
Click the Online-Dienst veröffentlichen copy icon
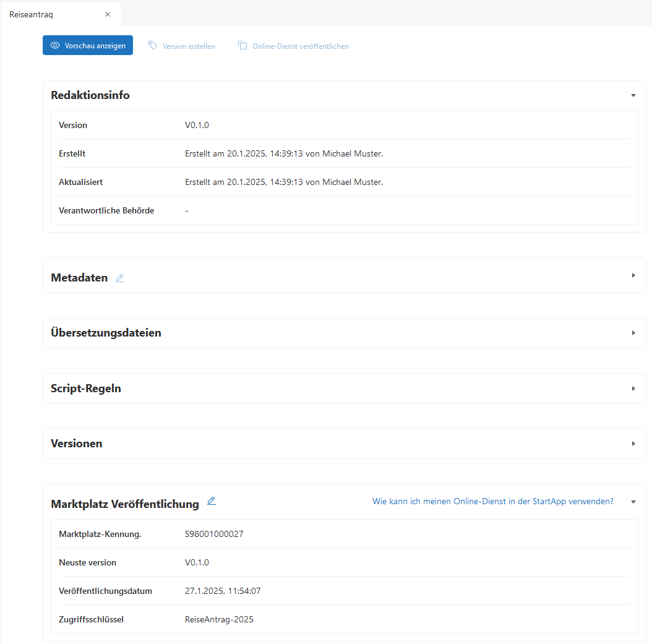tap(242, 46)
